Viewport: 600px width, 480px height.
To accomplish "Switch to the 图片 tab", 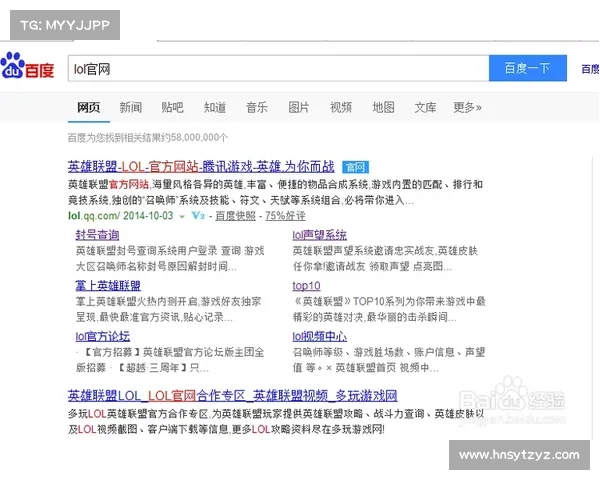I will 299,107.
